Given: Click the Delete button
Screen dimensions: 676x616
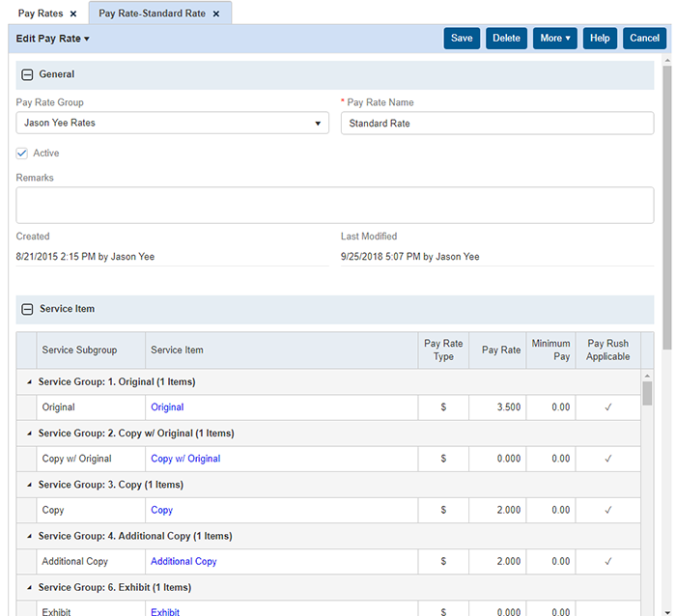Looking at the screenshot, I should coord(506,39).
